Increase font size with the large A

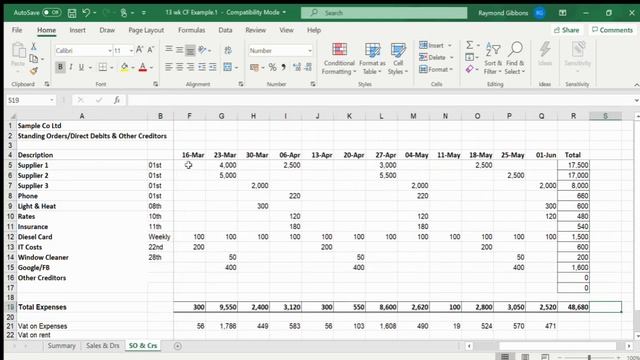pyautogui.click(x=139, y=50)
